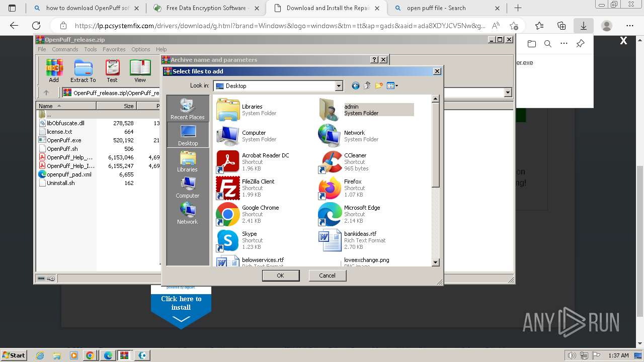This screenshot has height=362, width=644.
Task: Go up one level in file dialog
Action: tap(367, 86)
